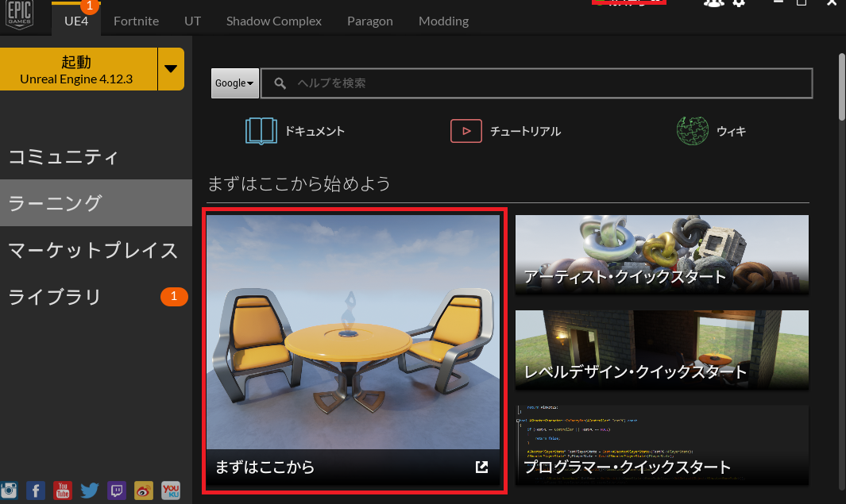This screenshot has width=846, height=504.
Task: Switch to the Shadow Complex tab
Action: 273,21
